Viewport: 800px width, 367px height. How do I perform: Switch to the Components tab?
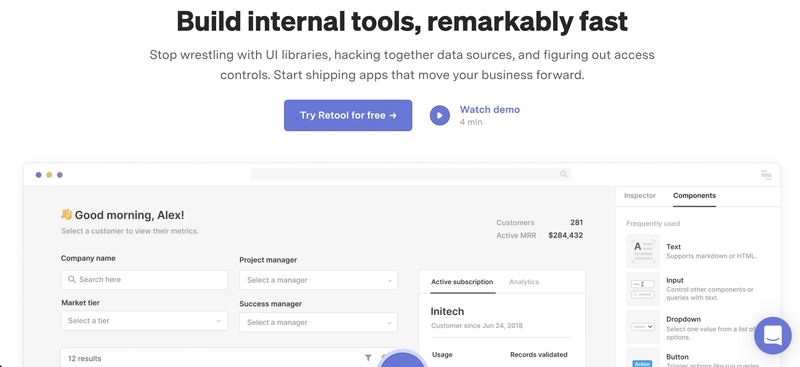[x=694, y=195]
